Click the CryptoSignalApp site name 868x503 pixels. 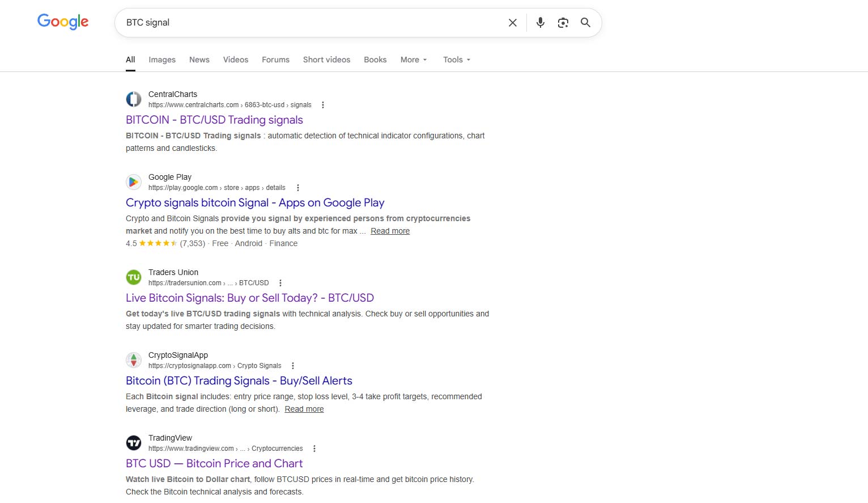pos(178,355)
